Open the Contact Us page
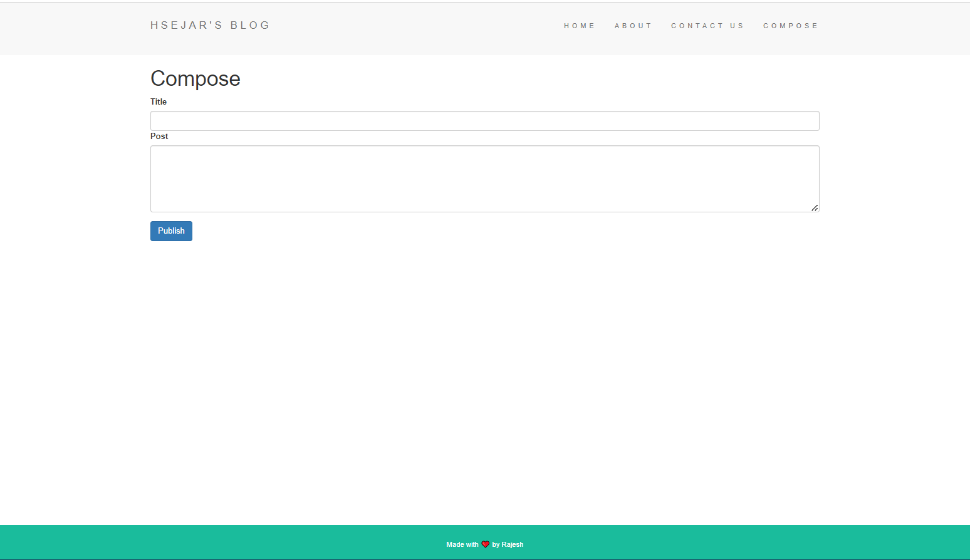This screenshot has height=560, width=970. [707, 26]
